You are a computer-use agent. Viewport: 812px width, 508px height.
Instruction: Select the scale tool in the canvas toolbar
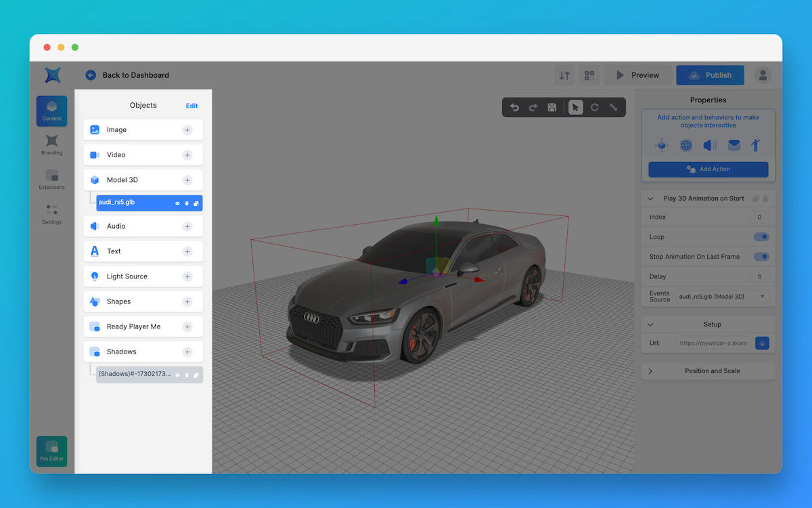pos(613,106)
